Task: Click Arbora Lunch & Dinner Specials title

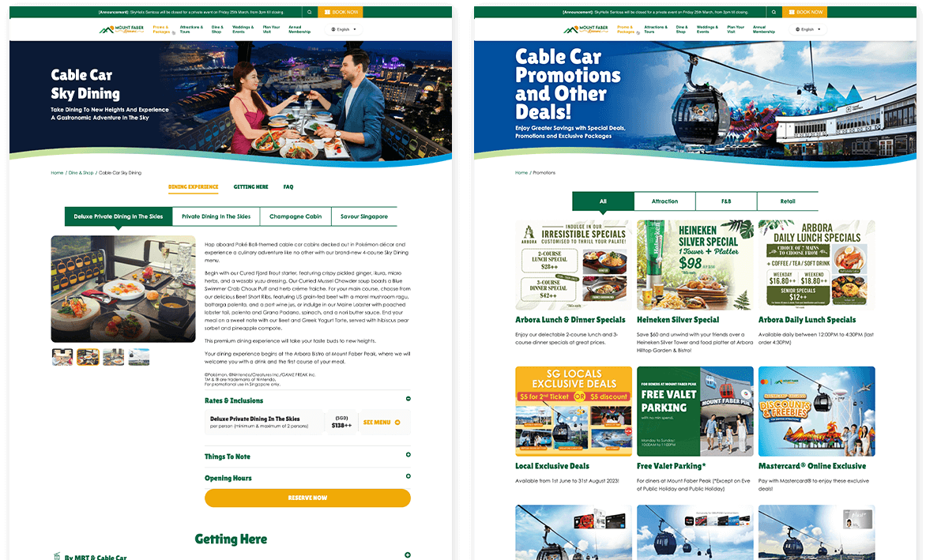Action: click(570, 320)
